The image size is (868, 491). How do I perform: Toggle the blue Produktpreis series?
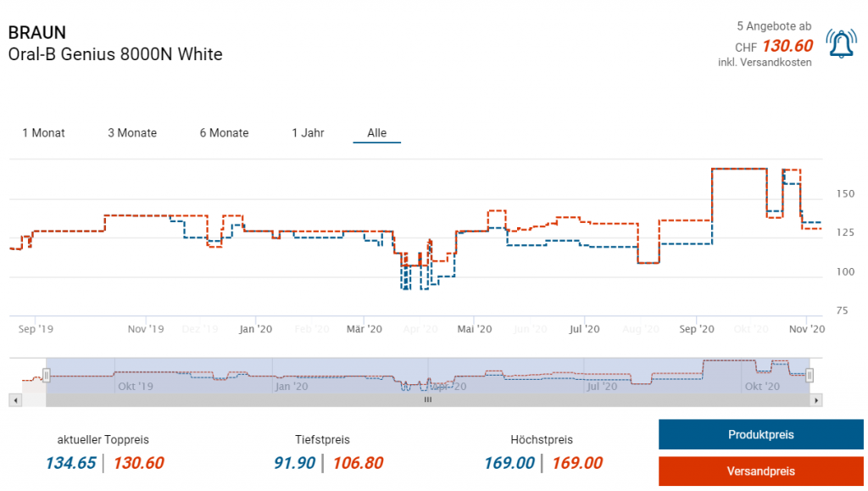click(x=760, y=435)
